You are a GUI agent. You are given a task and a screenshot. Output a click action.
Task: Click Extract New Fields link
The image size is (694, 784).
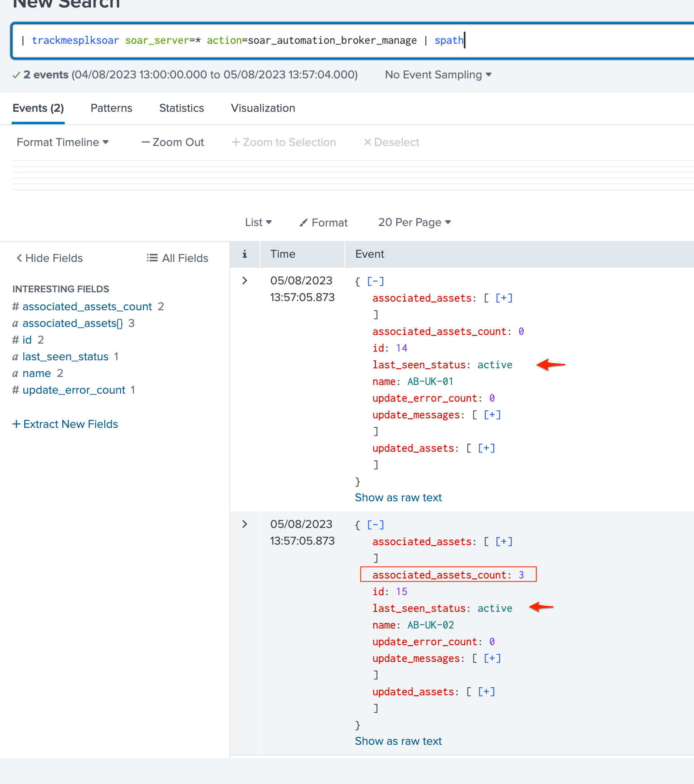(65, 424)
